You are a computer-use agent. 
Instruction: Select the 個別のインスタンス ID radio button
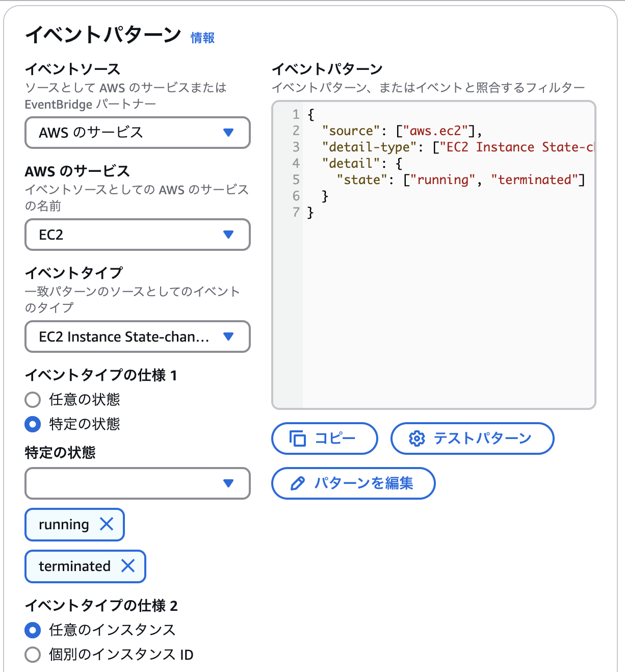[x=32, y=654]
